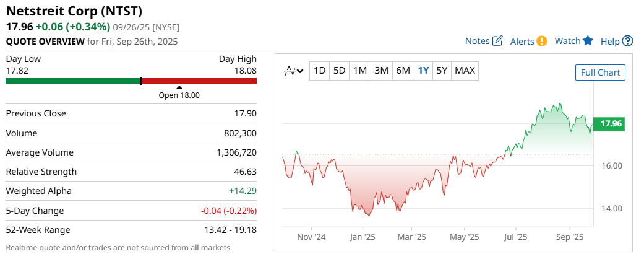
Task: Select the 1Y chart range
Action: pos(424,71)
